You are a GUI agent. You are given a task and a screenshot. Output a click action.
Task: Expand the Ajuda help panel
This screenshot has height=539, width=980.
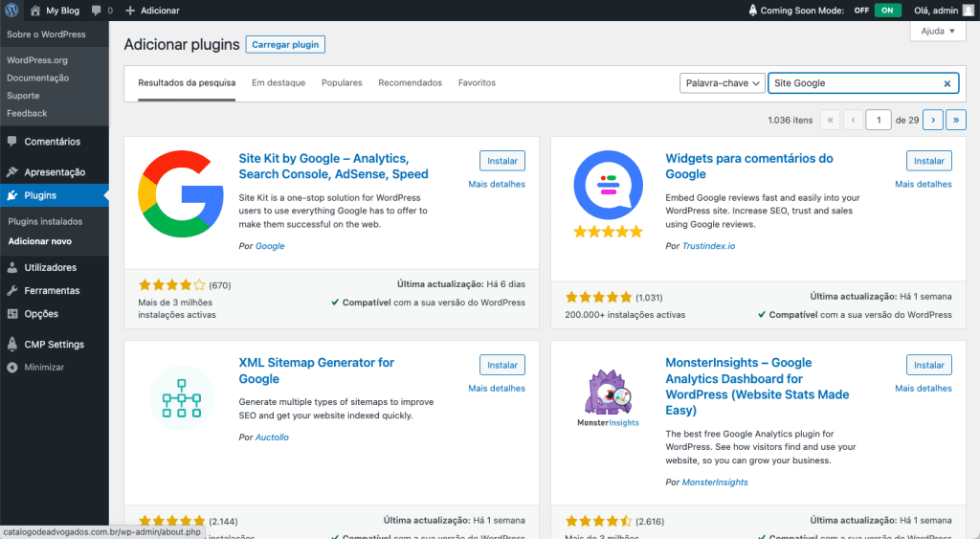tap(938, 31)
